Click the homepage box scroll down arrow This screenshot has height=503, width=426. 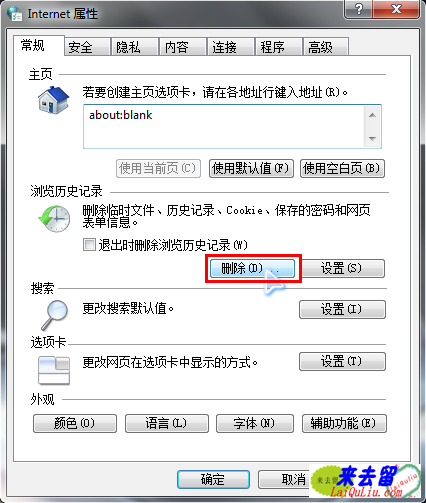[372, 138]
